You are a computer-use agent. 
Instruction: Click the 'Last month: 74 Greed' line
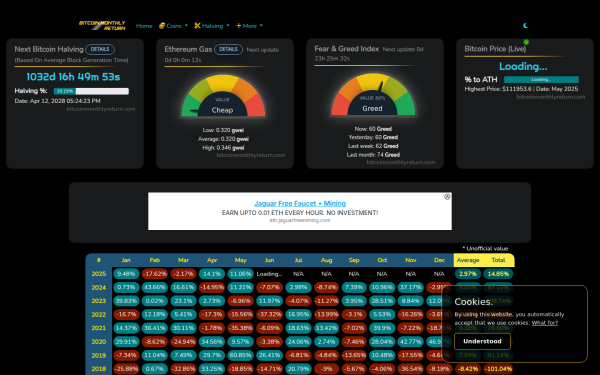coord(373,155)
